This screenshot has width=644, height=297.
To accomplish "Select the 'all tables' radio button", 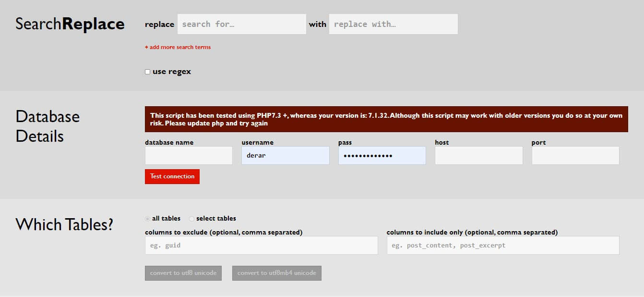I will (147, 219).
